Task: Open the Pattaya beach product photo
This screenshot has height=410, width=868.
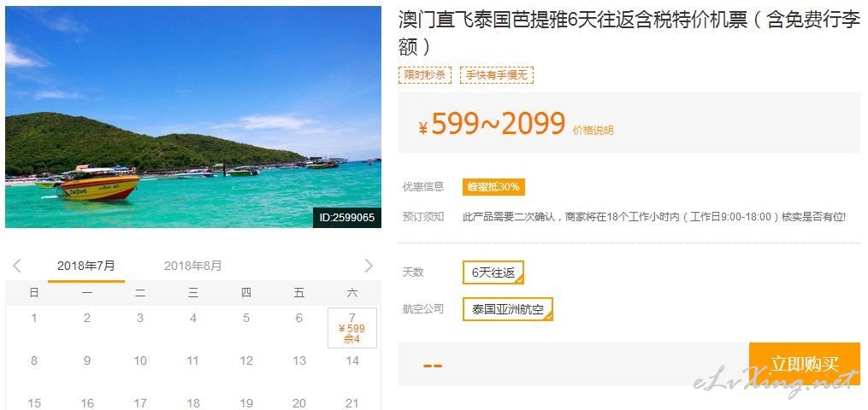Action: [193, 116]
